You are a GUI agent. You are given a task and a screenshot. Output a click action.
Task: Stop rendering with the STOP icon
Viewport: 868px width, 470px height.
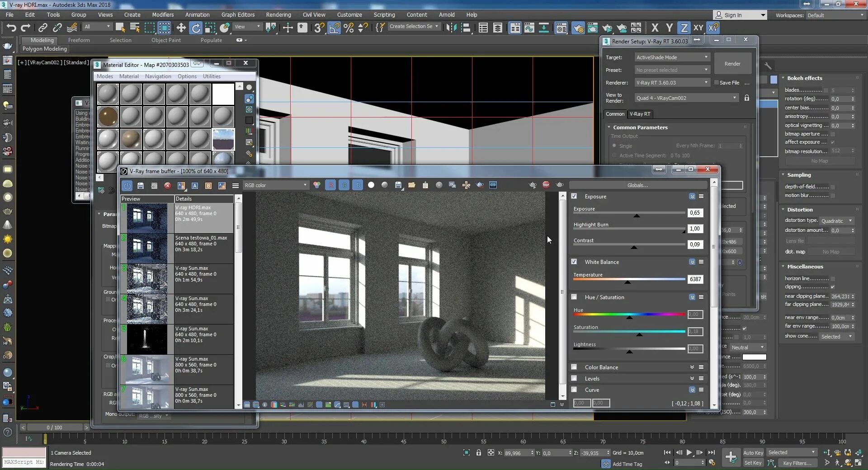point(546,185)
